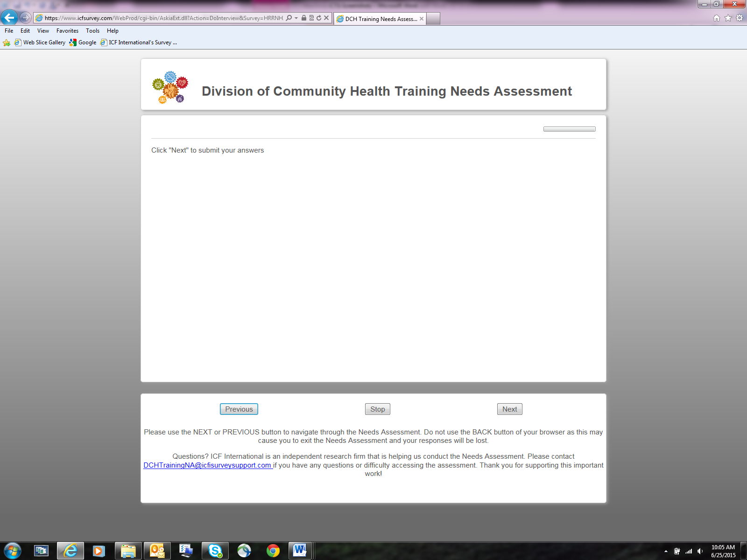The height and width of the screenshot is (560, 747).
Task: Click the search magnifier in address bar
Action: [x=289, y=18]
